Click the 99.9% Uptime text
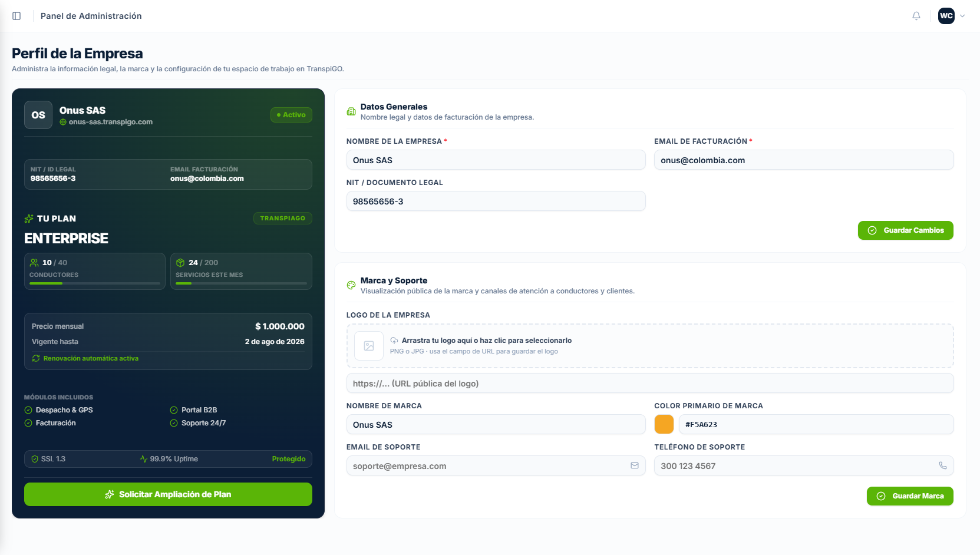 click(x=174, y=459)
